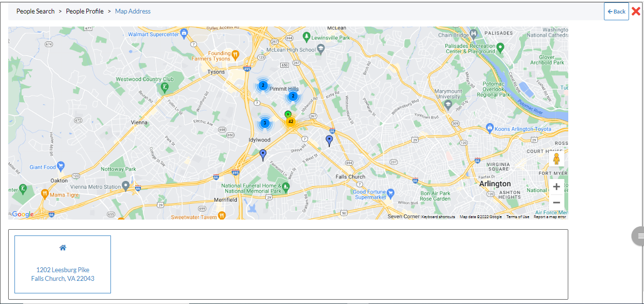This screenshot has width=644, height=304.
Task: Zoom in on the map
Action: (x=556, y=187)
